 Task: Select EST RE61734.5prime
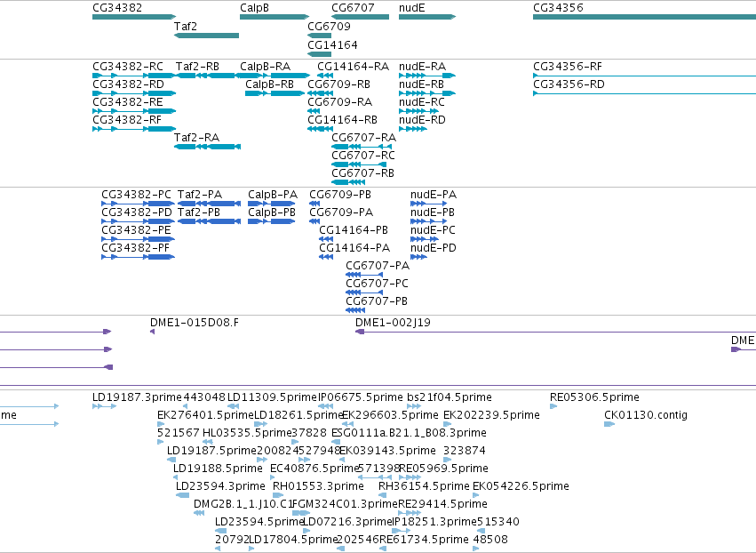[x=424, y=540]
